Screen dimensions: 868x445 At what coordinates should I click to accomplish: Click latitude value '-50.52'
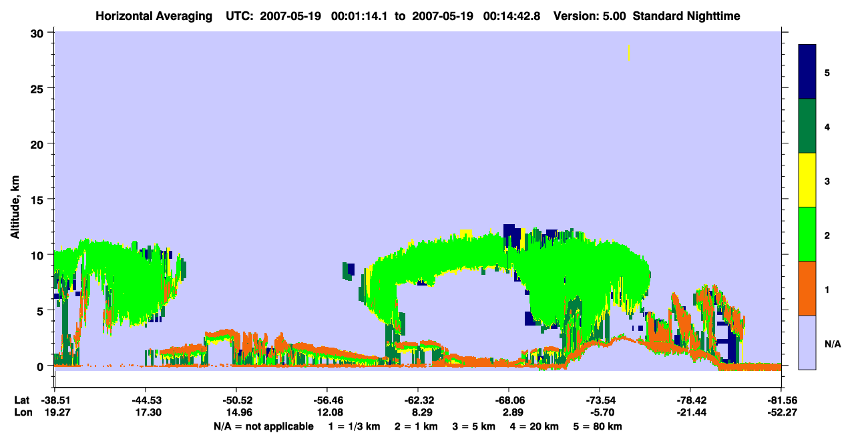pos(236,400)
